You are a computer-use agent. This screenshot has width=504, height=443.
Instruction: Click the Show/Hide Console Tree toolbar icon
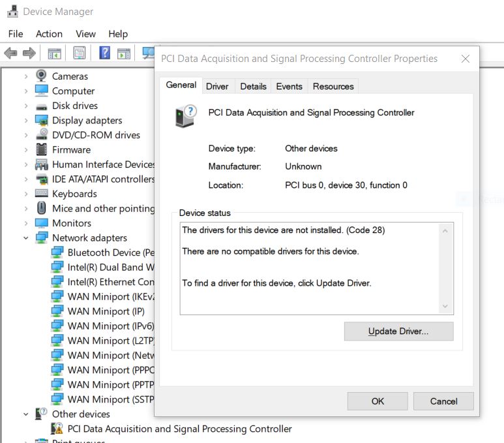(x=54, y=53)
